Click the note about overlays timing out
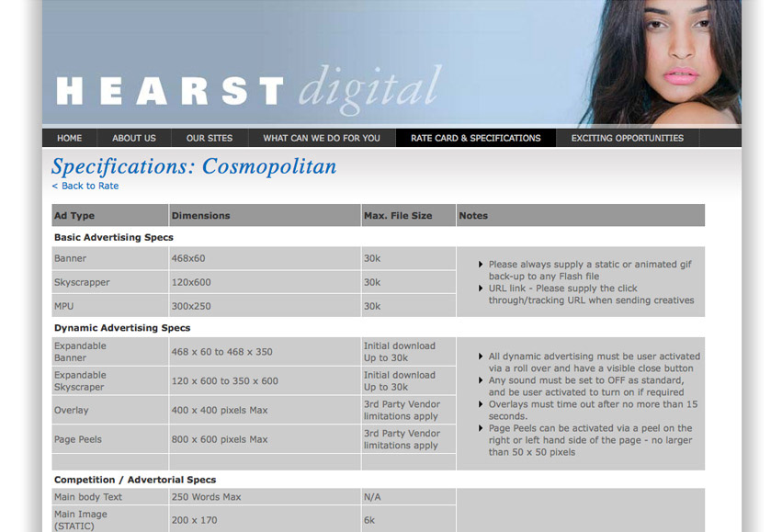This screenshot has width=782, height=532. (593, 411)
